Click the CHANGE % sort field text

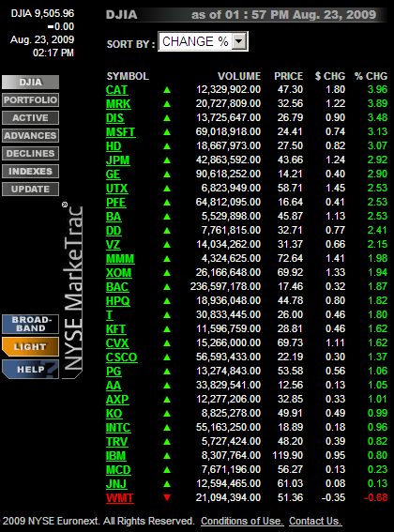click(195, 41)
